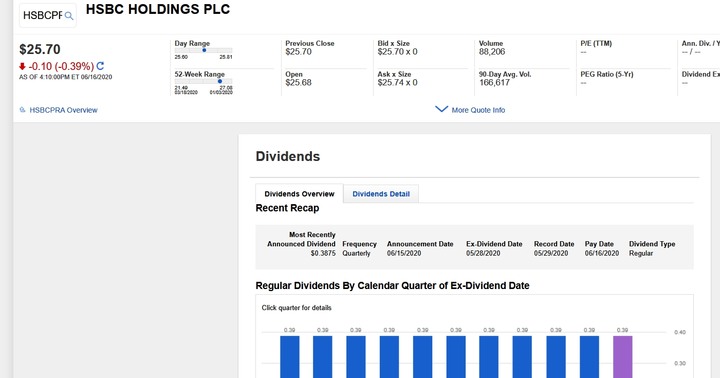Click the HSBC HOLDINGS PLC company title
The height and width of the screenshot is (378, 720).
[158, 9]
